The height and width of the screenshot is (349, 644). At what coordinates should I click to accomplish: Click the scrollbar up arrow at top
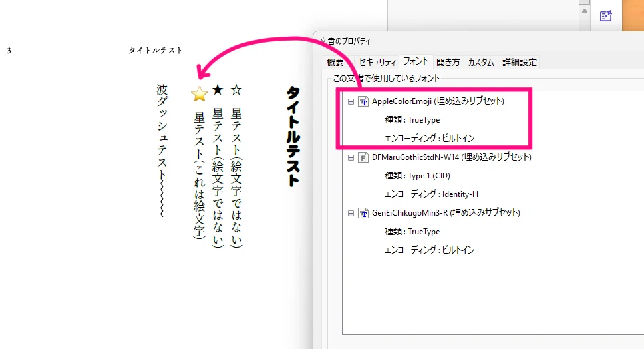pos(584,11)
